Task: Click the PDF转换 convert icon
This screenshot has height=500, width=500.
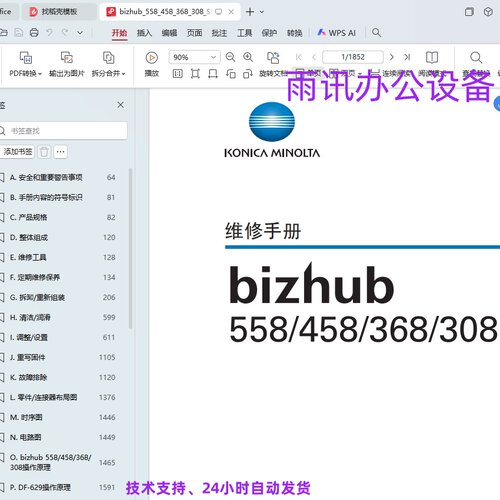Action: pyautogui.click(x=26, y=58)
